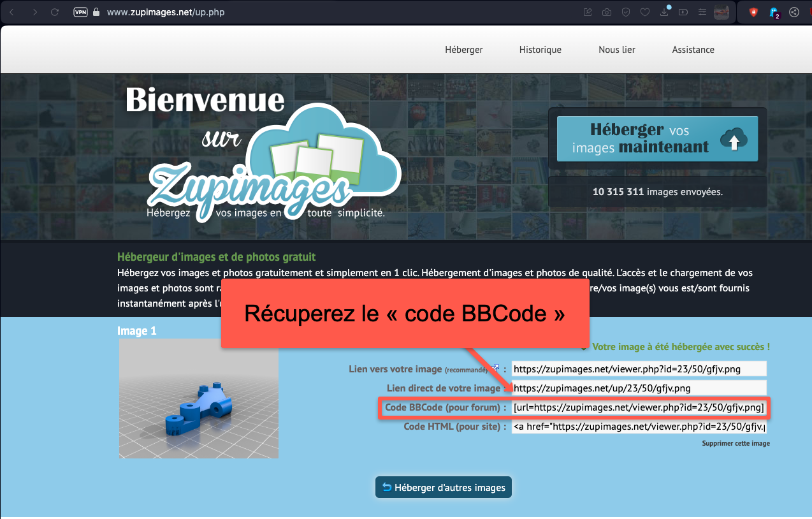812x519 pixels.
Task: Take a snapshot with the camera icon
Action: pyautogui.click(x=607, y=12)
